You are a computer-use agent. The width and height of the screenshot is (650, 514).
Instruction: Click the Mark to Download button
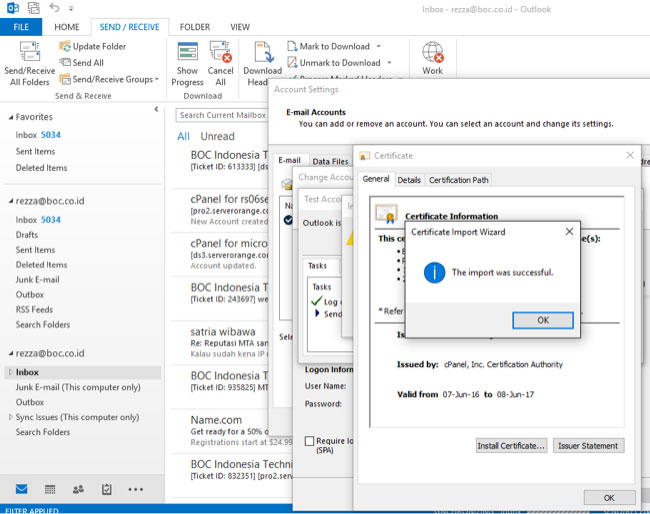point(329,46)
